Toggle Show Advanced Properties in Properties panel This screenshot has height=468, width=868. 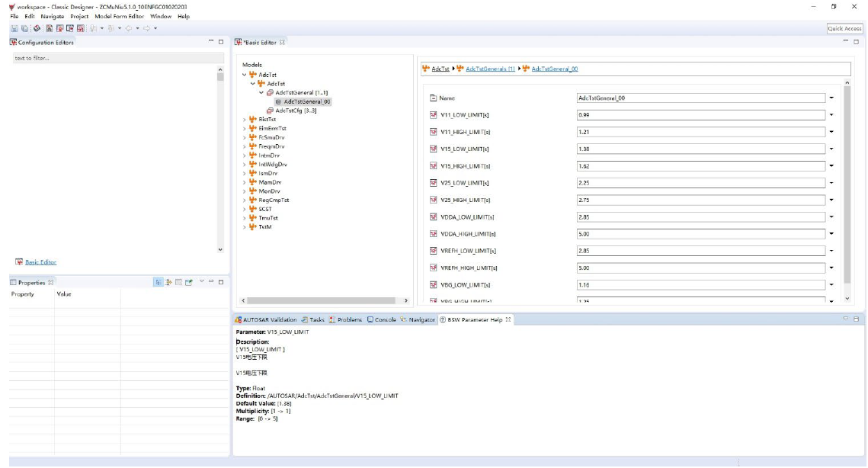(169, 283)
